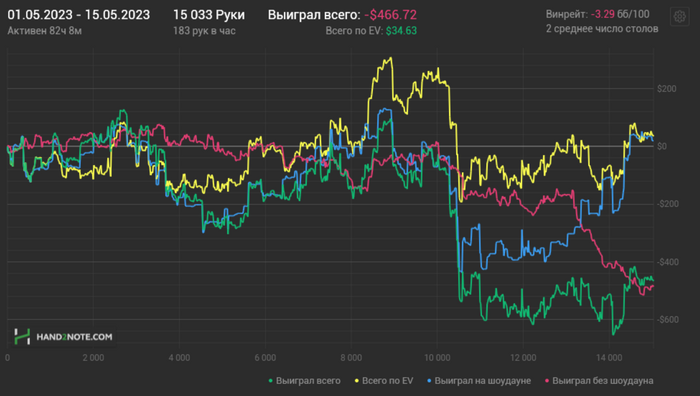Image resolution: width=700 pixels, height=396 pixels.
Task: Toggle the 'Выиграл на шоудауне' blue legend series
Action: tap(479, 381)
